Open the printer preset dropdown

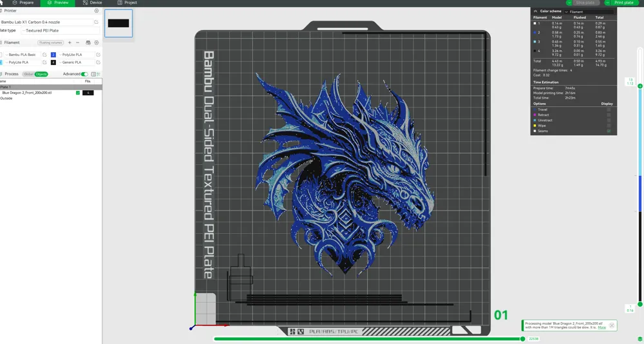click(x=46, y=22)
